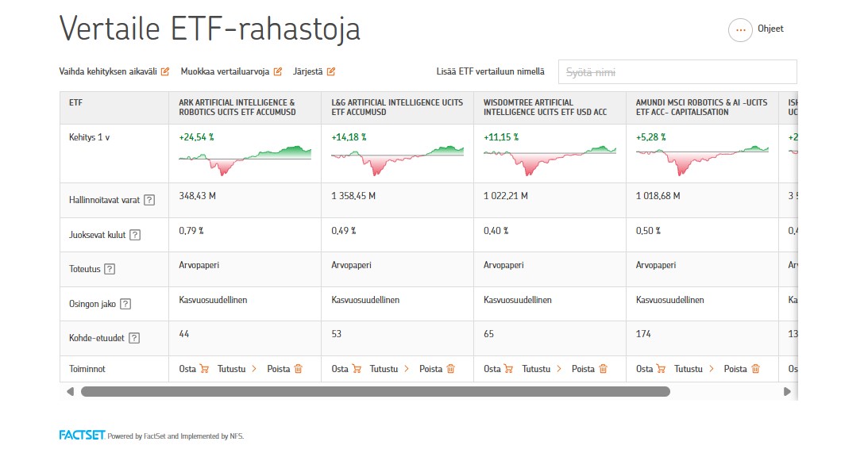This screenshot has height=457, width=868.
Task: Click edit icon next to Vaihda kehityksen aikaväli
Action: [165, 71]
